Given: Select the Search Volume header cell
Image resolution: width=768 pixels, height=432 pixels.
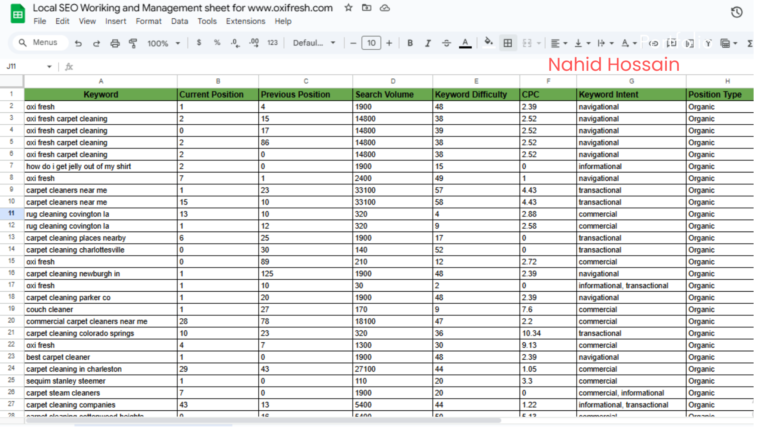Looking at the screenshot, I should pos(393,95).
